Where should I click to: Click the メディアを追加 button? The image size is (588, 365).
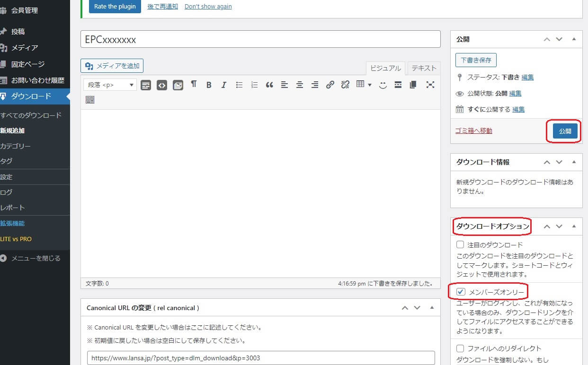click(112, 66)
